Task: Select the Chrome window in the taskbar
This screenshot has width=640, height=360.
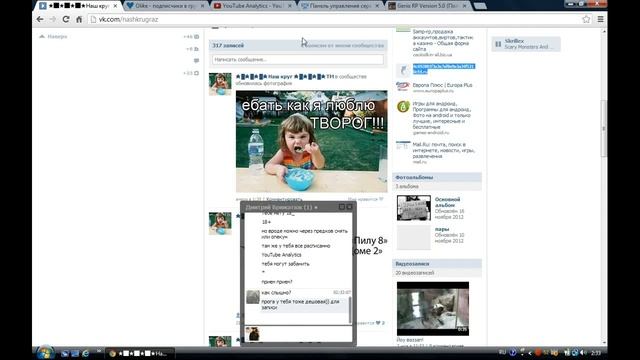Action: 140,353
